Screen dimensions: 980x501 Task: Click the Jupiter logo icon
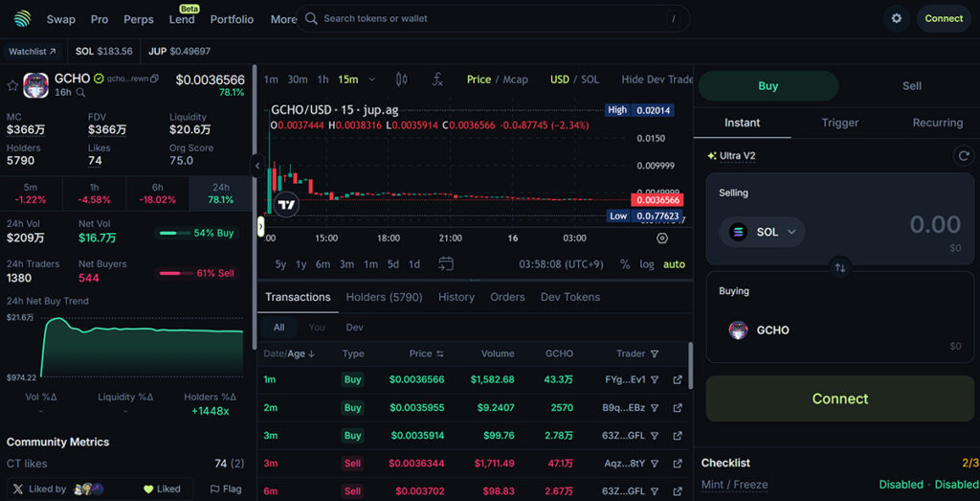click(x=23, y=19)
